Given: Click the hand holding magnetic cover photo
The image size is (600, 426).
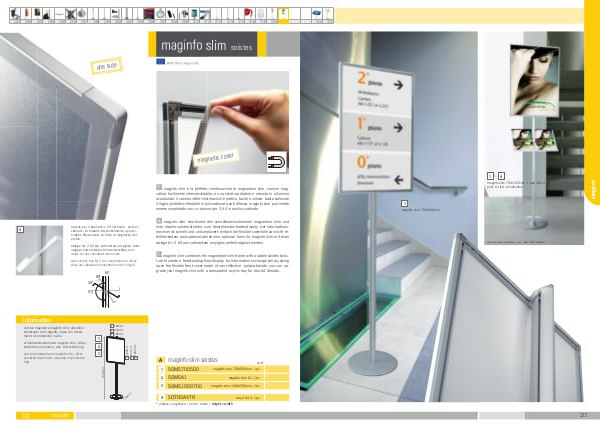Looking at the screenshot, I should [x=223, y=122].
